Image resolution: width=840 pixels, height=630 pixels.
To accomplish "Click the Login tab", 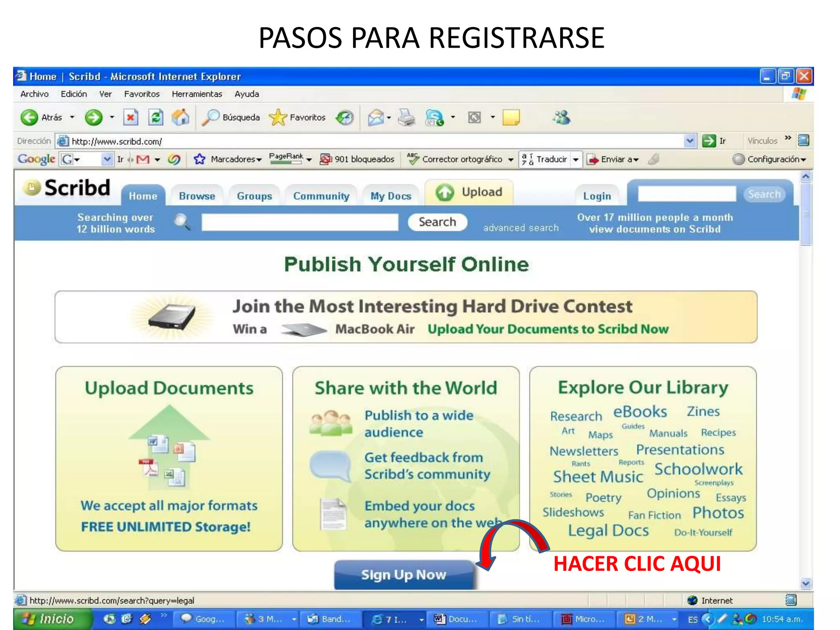I will [x=597, y=196].
